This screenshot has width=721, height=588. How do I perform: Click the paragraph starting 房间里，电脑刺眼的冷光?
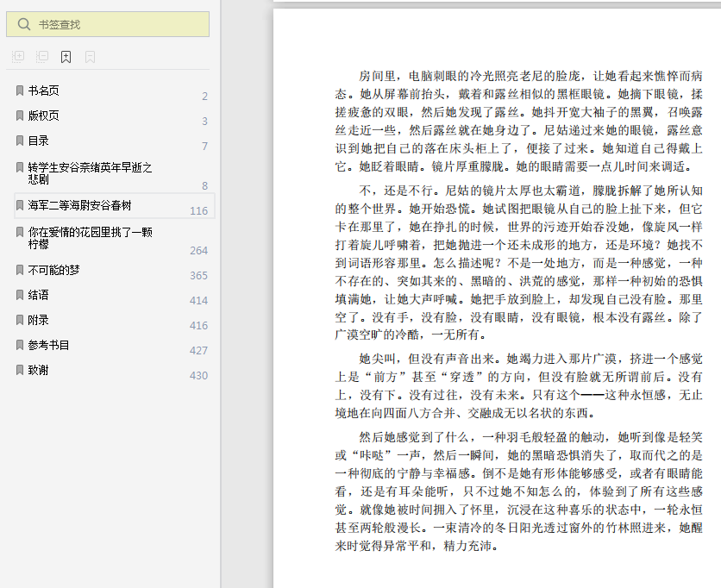(518, 122)
